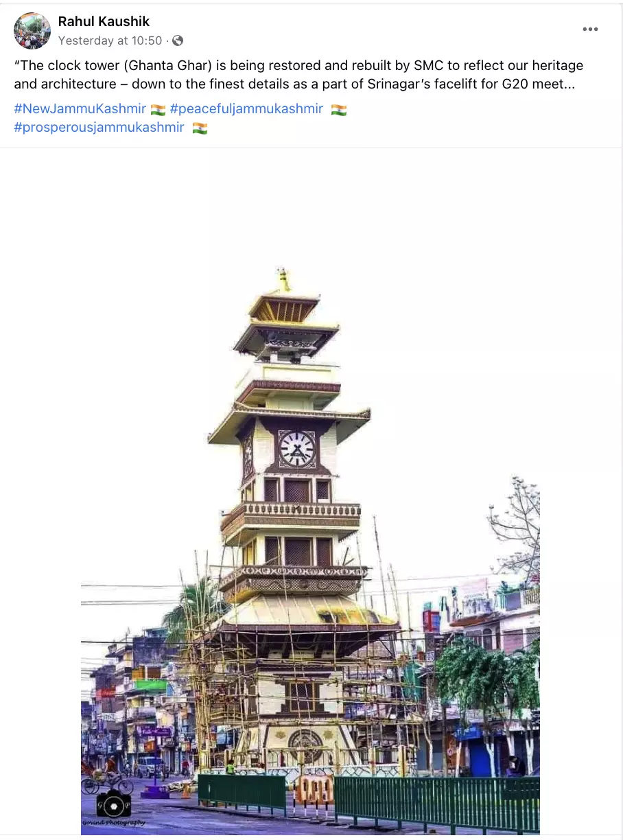Open the three-dot post options menu
This screenshot has width=623, height=840.
[x=590, y=29]
